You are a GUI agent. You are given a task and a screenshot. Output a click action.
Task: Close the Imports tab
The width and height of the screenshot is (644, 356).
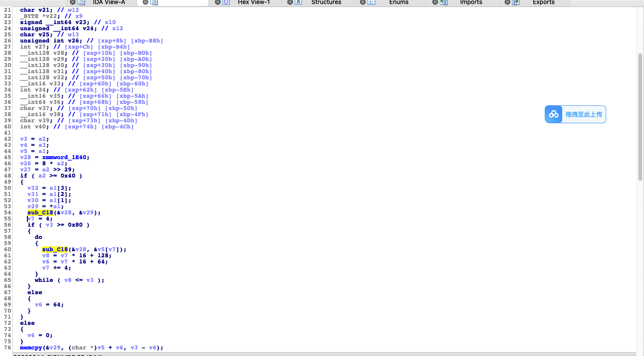(x=435, y=2)
